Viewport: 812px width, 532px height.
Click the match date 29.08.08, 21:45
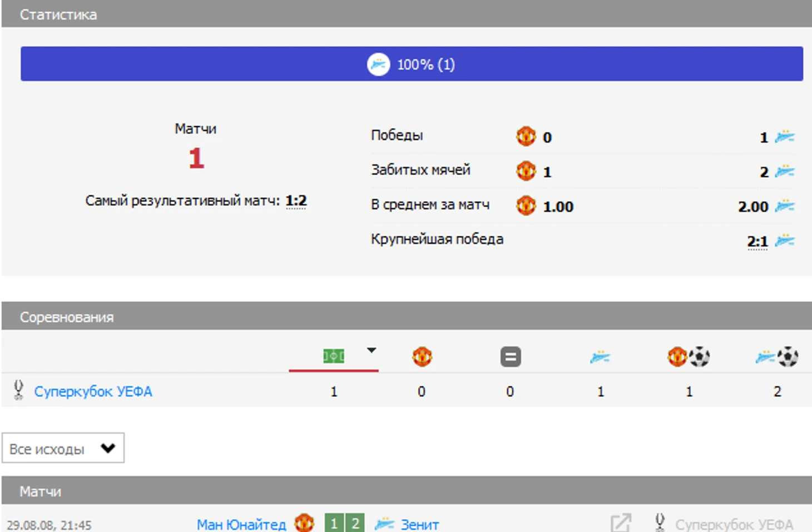pos(49,525)
